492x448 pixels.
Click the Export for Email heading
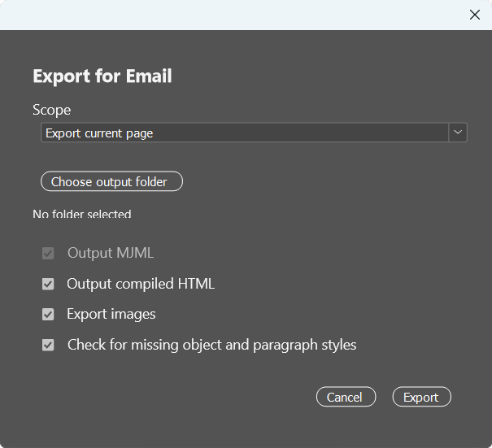tap(102, 76)
